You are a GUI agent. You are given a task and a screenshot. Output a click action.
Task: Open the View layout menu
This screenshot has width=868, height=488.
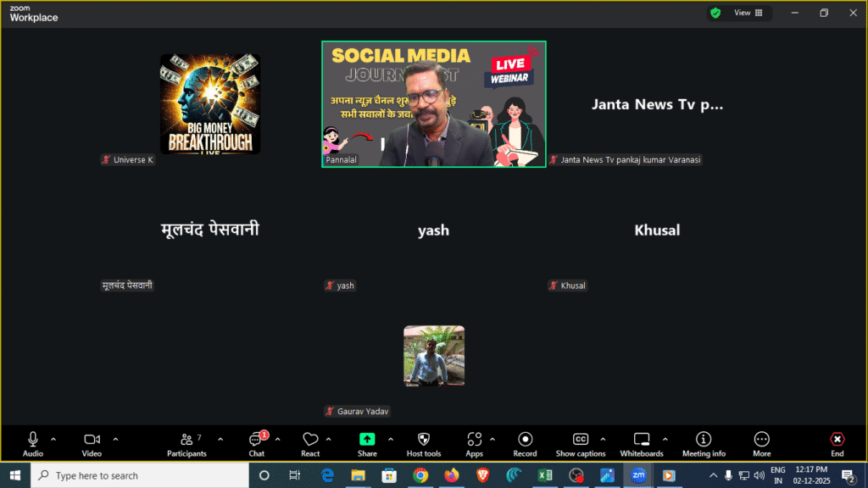(x=748, y=13)
